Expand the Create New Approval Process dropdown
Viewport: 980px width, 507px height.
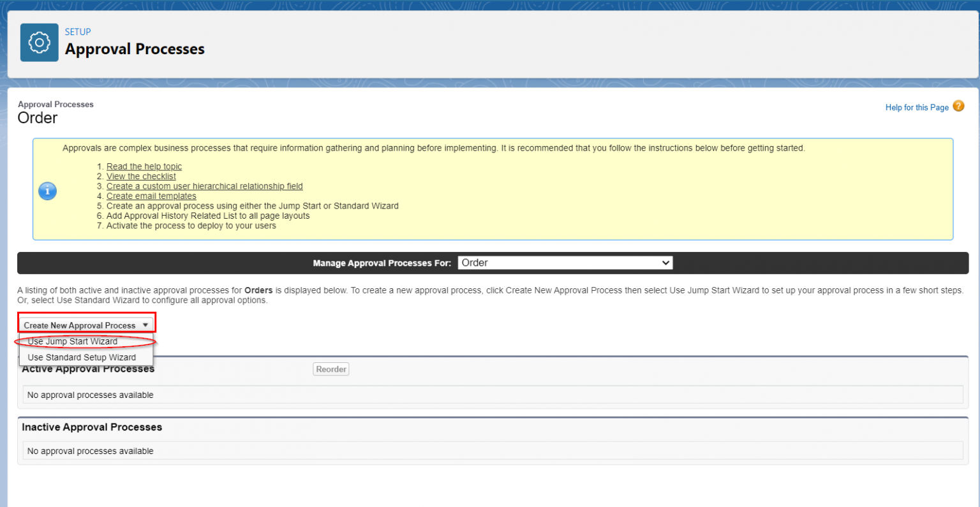pos(145,325)
